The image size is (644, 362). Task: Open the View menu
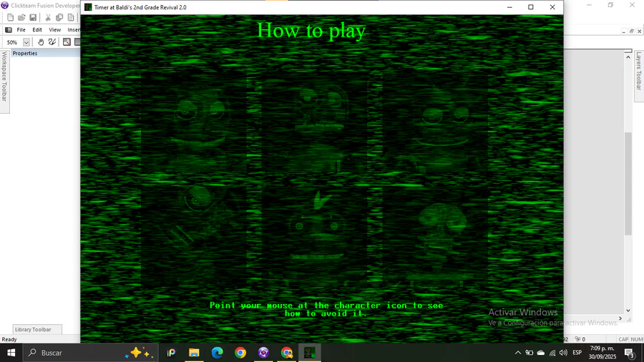click(x=54, y=29)
